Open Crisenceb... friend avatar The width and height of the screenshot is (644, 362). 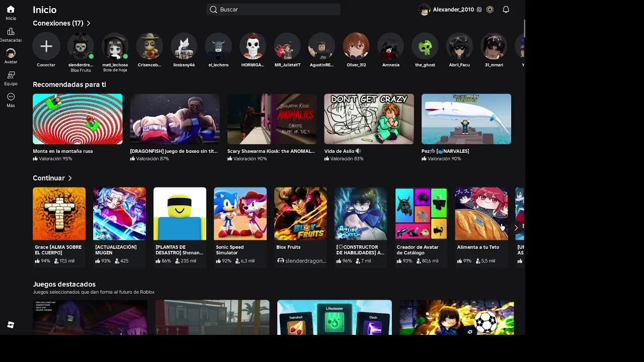tap(149, 47)
